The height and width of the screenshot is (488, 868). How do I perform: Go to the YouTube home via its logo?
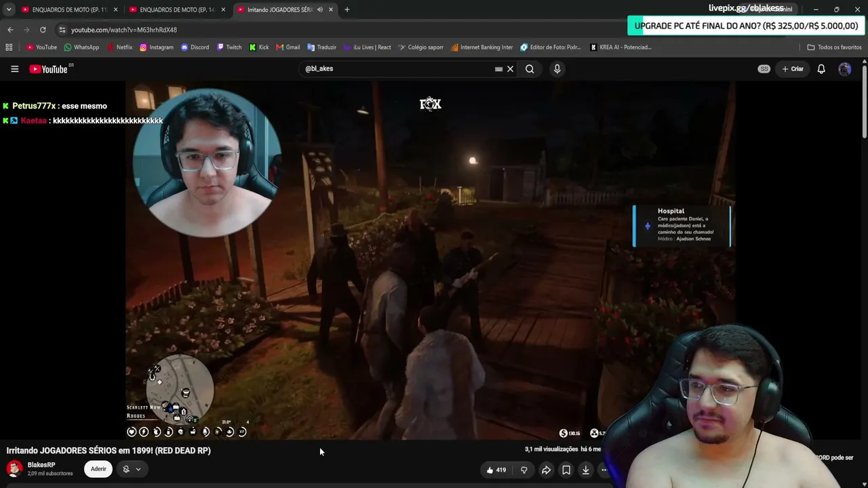(51, 69)
